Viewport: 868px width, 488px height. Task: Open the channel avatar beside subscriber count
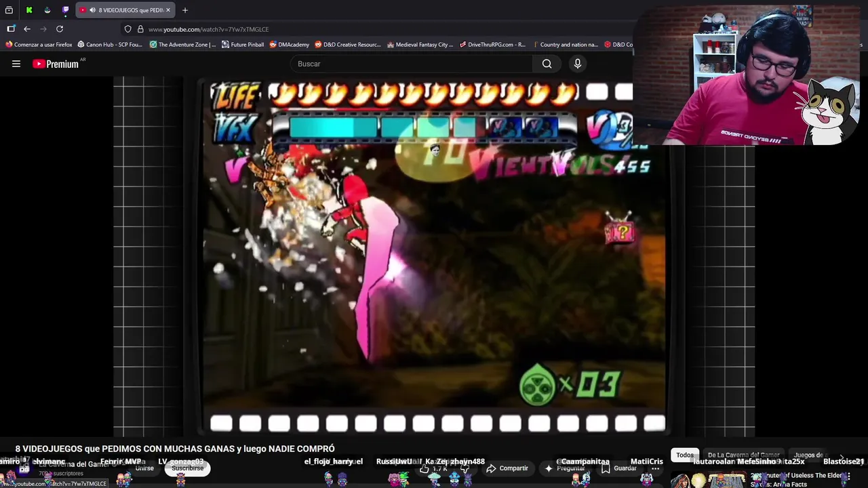point(24,468)
